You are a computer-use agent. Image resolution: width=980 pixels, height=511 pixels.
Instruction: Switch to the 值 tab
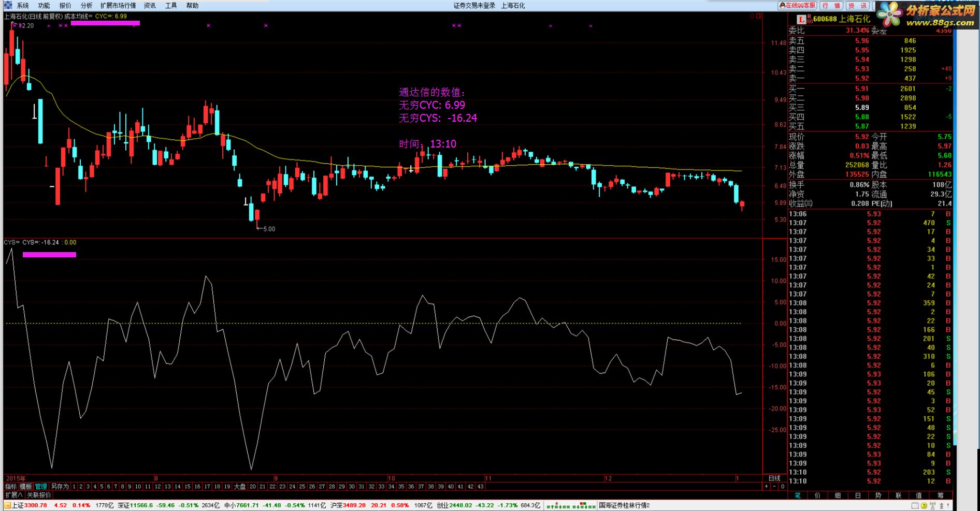point(919,495)
